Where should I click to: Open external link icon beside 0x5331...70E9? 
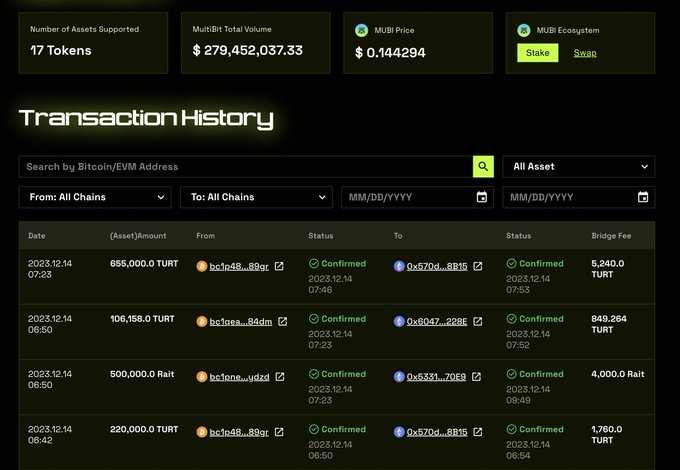click(x=477, y=377)
